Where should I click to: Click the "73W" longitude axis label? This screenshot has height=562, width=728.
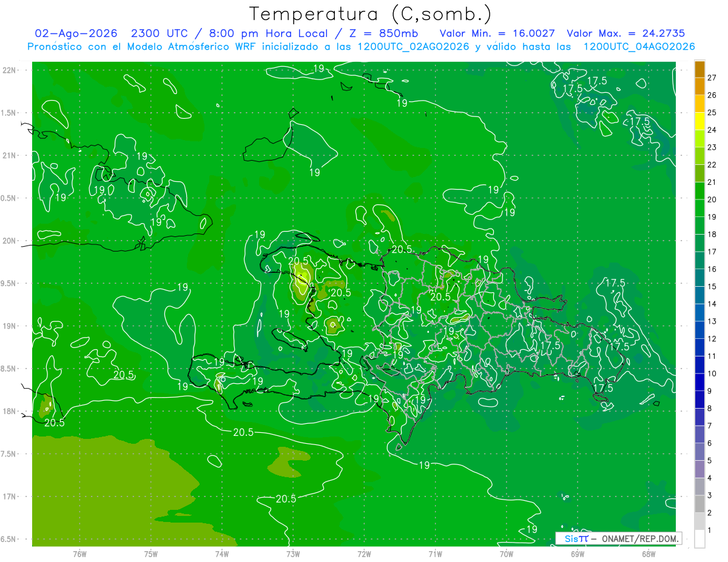(293, 554)
